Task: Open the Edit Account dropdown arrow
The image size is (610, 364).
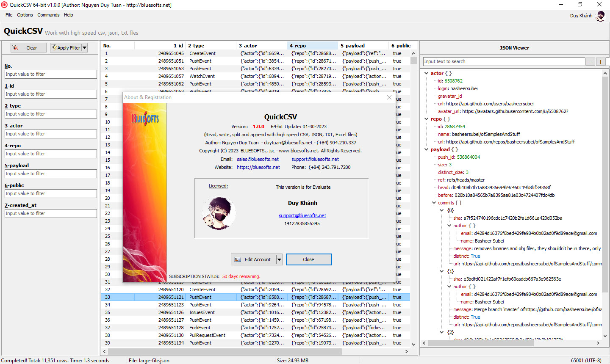Action: coord(279,259)
